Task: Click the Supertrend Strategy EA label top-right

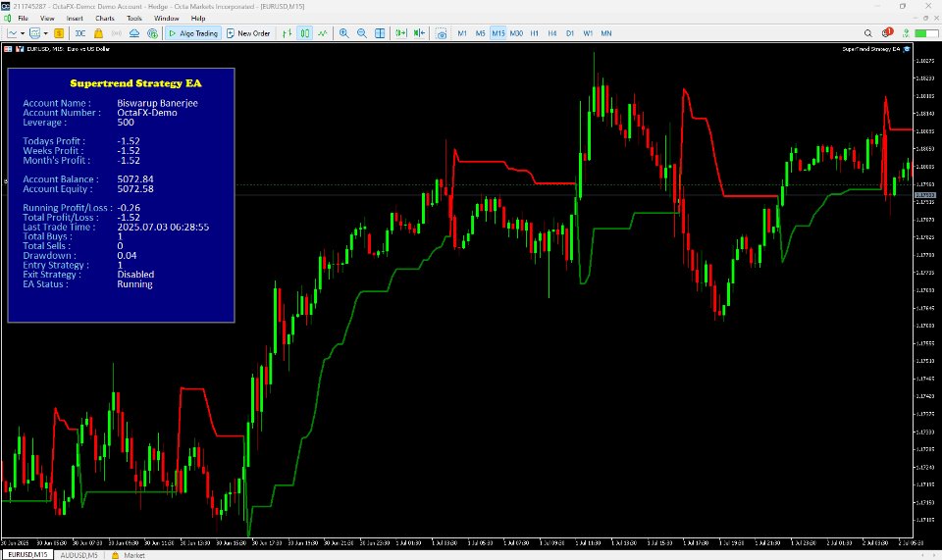Action: tap(870, 49)
